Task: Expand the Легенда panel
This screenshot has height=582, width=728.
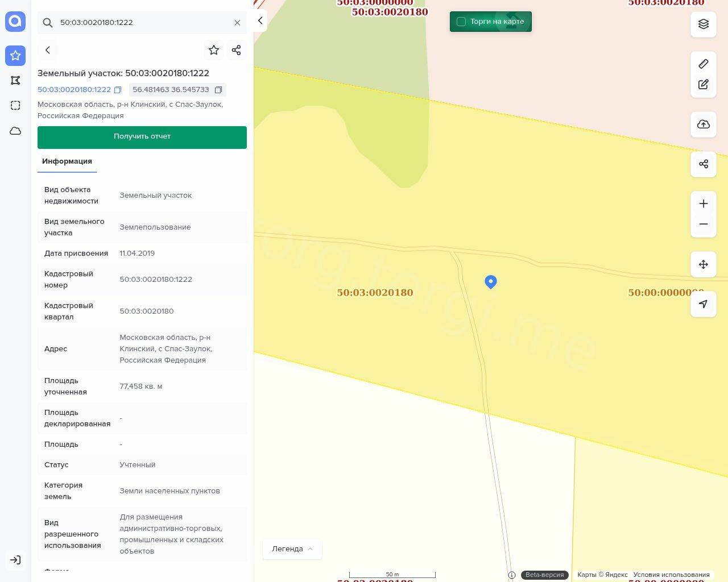Action: (x=292, y=549)
